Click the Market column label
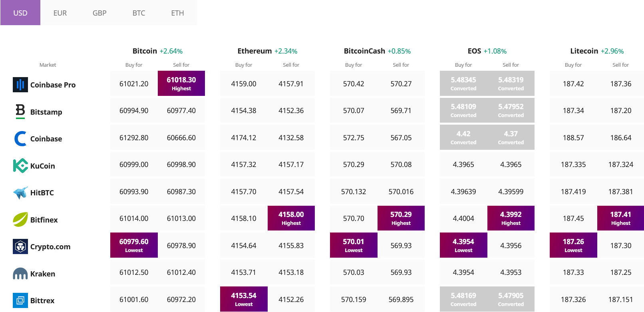The image size is (644, 312). pos(48,65)
